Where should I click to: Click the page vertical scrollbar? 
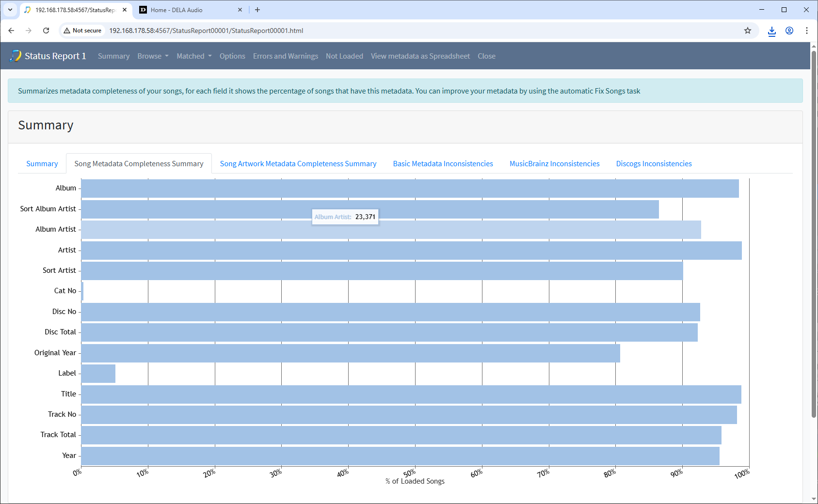[814, 242]
